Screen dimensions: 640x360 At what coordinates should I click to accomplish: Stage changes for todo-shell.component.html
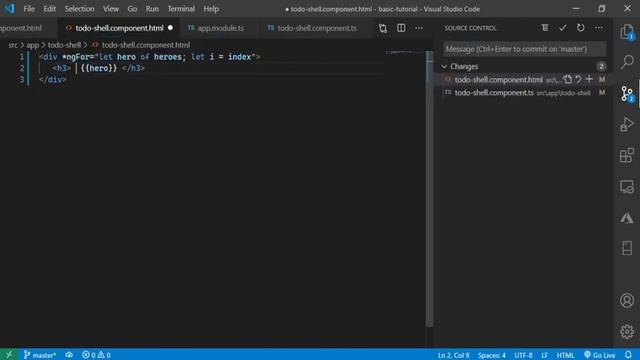click(x=589, y=80)
